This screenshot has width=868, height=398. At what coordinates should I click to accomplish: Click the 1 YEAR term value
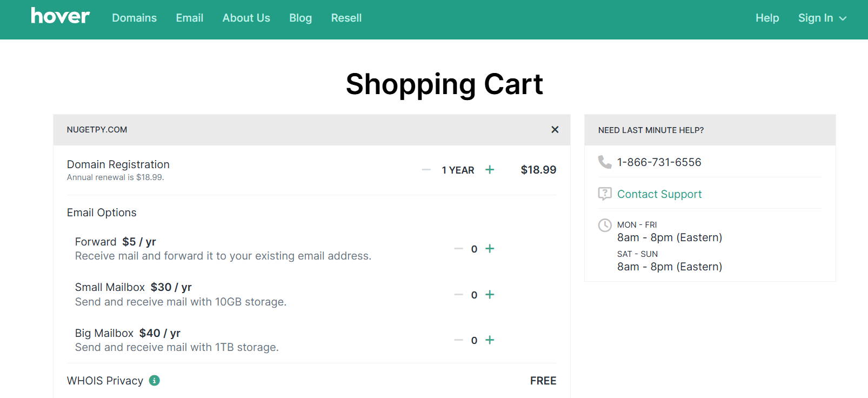coord(458,170)
